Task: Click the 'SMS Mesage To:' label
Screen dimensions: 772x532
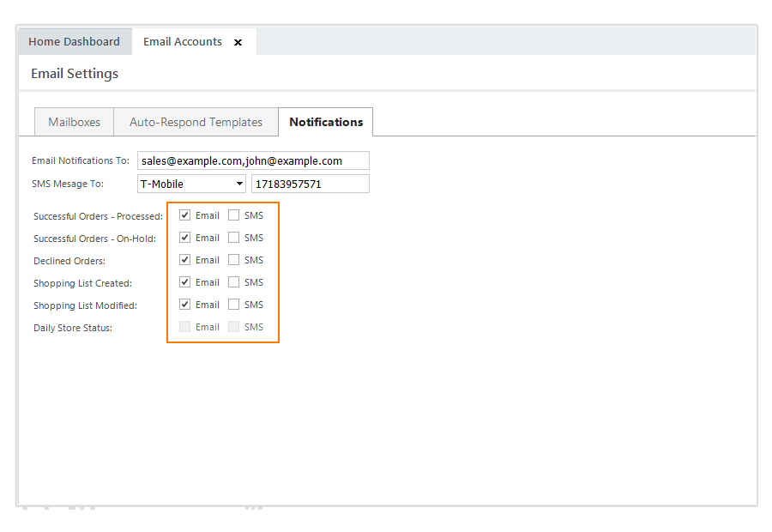Action: pos(68,184)
